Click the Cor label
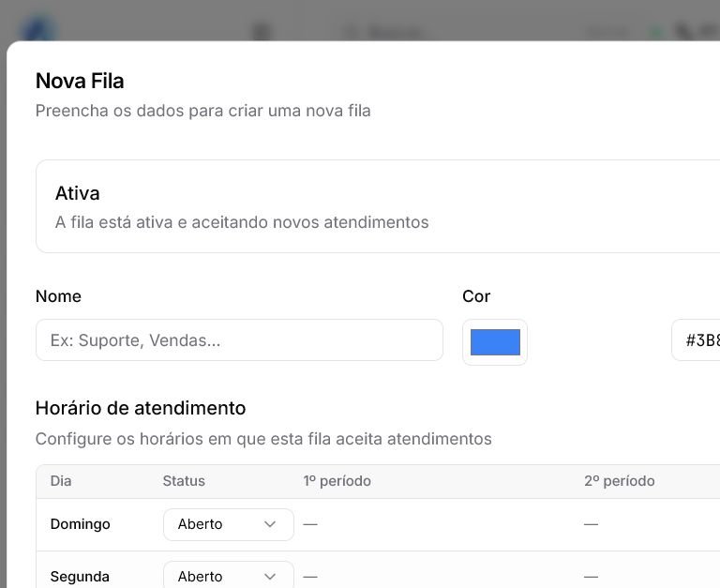The height and width of the screenshot is (588, 720). (x=476, y=296)
